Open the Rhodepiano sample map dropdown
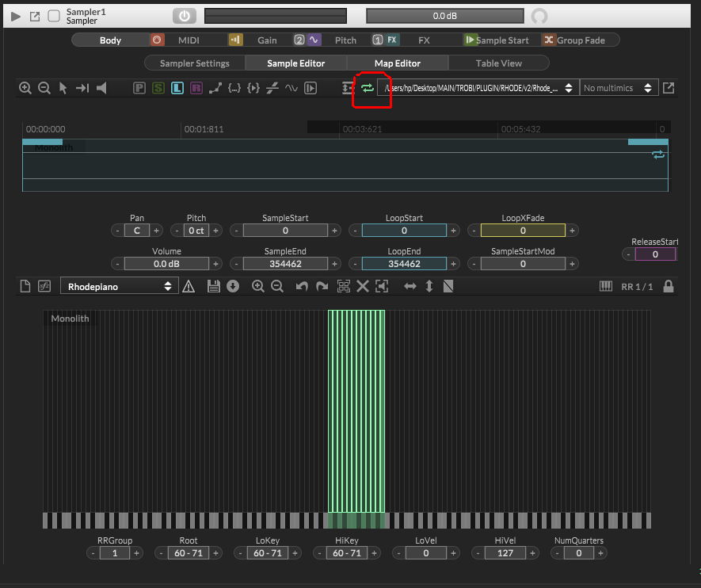The width and height of the screenshot is (701, 588). (x=120, y=286)
